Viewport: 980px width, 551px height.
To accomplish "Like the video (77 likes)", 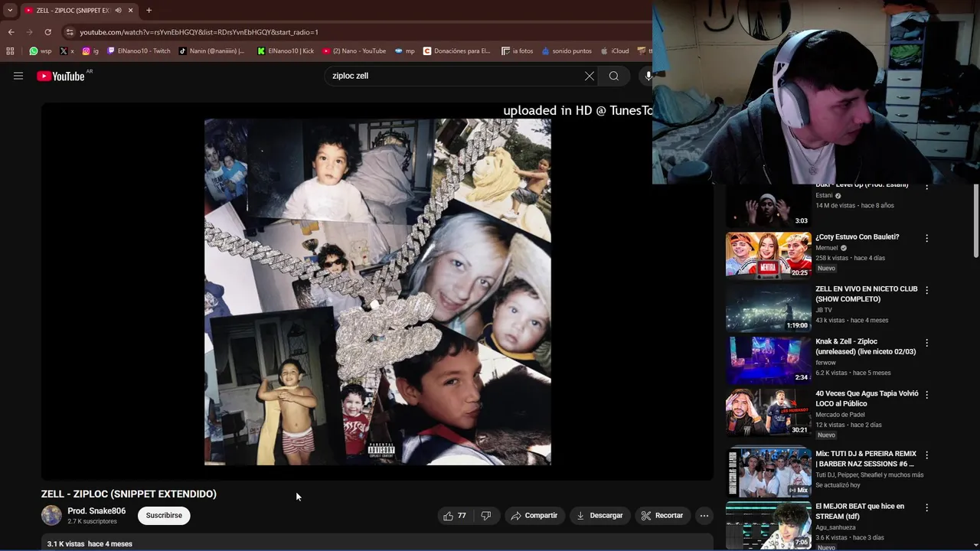I will (454, 516).
